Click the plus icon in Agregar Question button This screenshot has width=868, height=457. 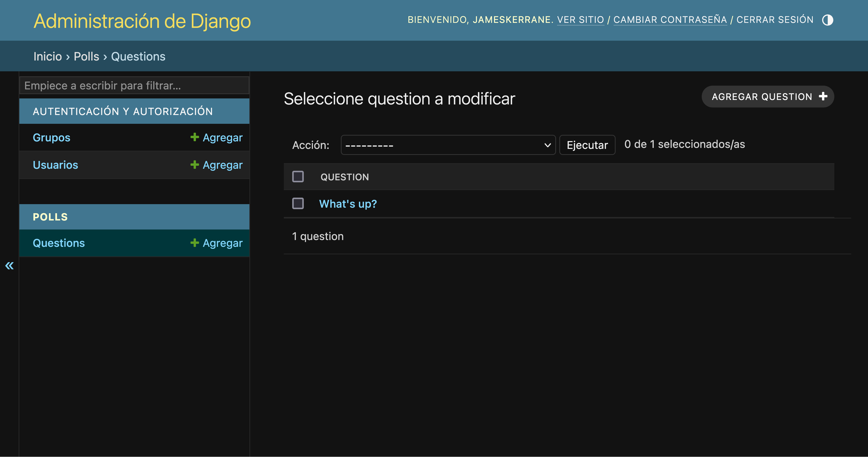823,96
